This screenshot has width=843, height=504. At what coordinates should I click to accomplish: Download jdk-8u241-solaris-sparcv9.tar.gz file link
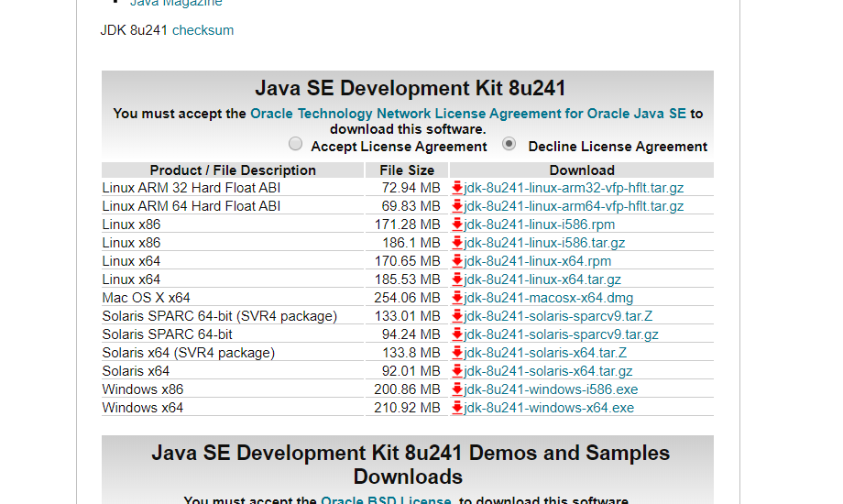click(562, 334)
